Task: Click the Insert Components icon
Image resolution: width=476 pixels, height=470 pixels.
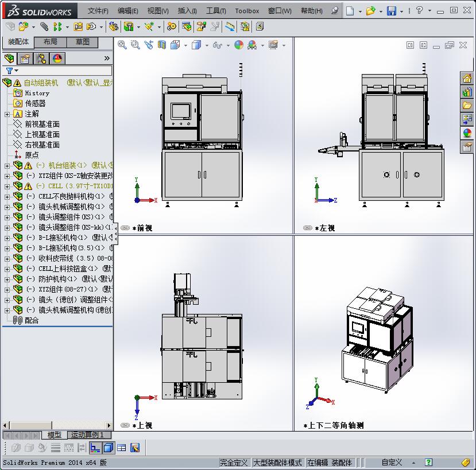Action: [23, 27]
